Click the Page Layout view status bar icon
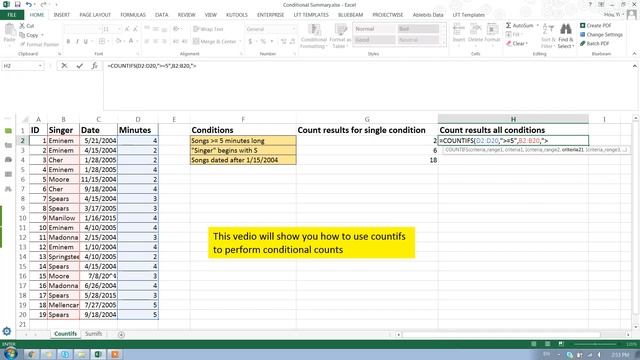 coord(547,344)
